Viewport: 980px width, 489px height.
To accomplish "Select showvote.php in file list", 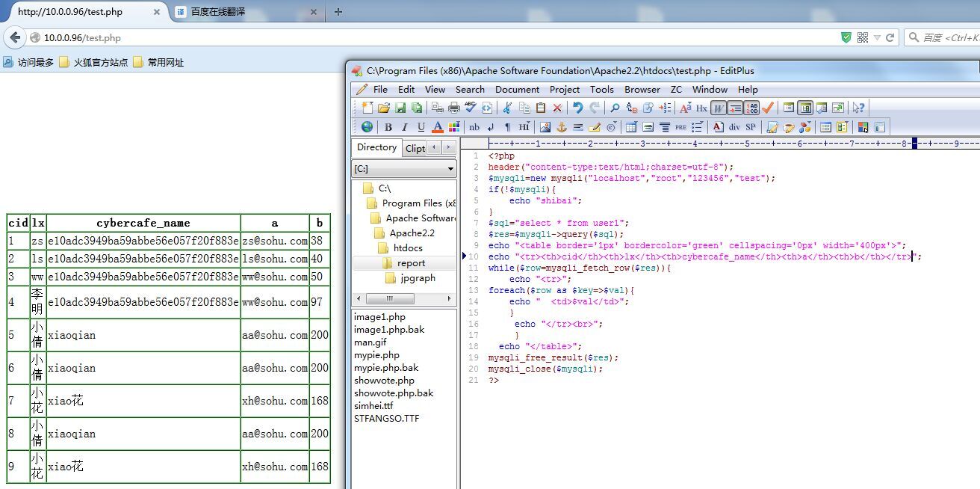I will [x=384, y=381].
